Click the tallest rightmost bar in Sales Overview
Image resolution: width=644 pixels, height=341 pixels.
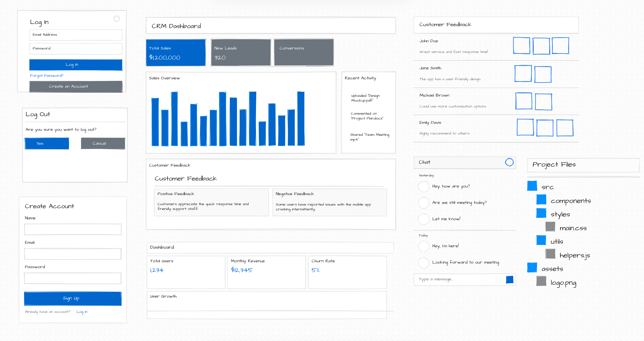tap(301, 119)
